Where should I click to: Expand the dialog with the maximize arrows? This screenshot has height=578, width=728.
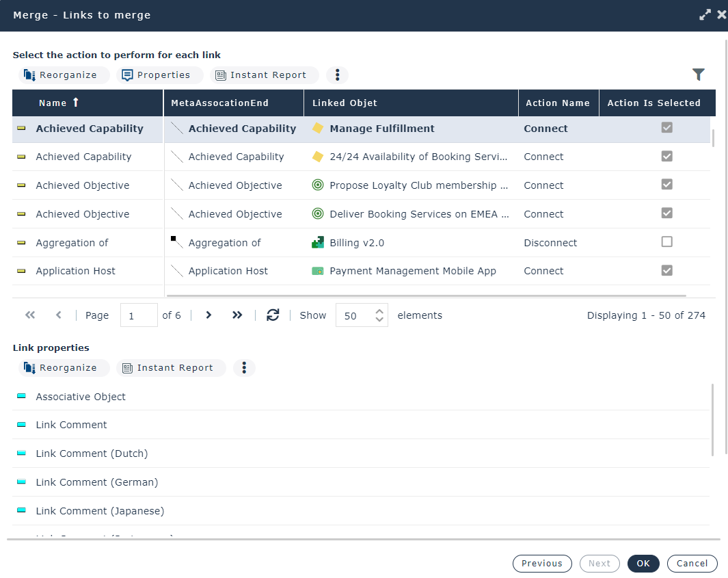(x=705, y=14)
